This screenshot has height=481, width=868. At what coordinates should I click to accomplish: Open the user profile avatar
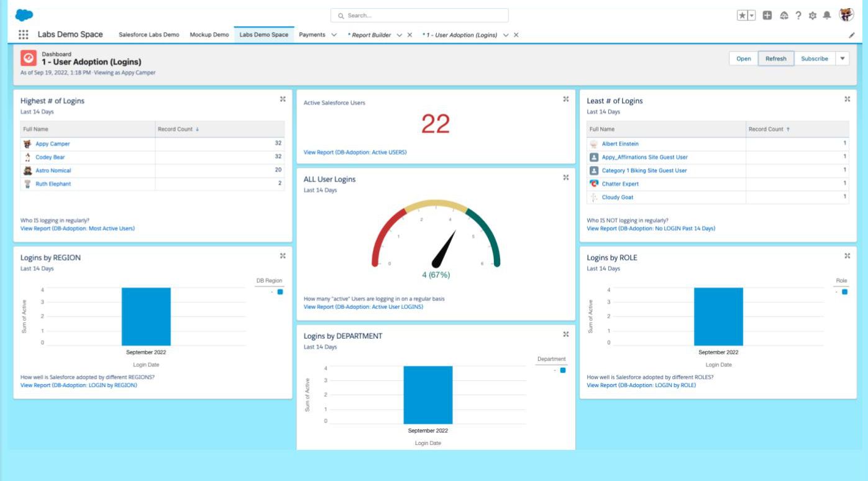[x=846, y=15]
